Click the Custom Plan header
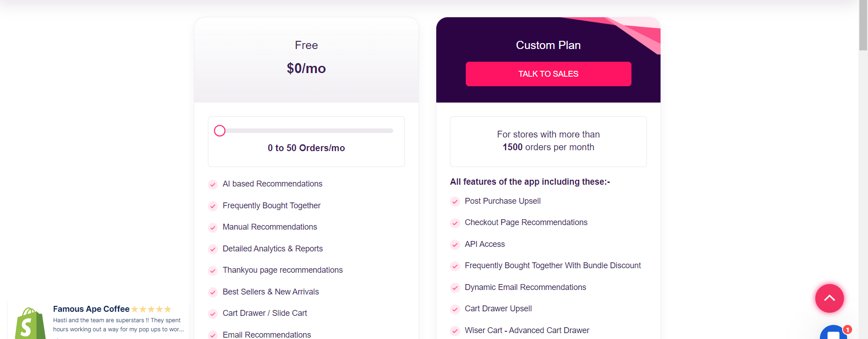The width and height of the screenshot is (868, 339). tap(547, 45)
